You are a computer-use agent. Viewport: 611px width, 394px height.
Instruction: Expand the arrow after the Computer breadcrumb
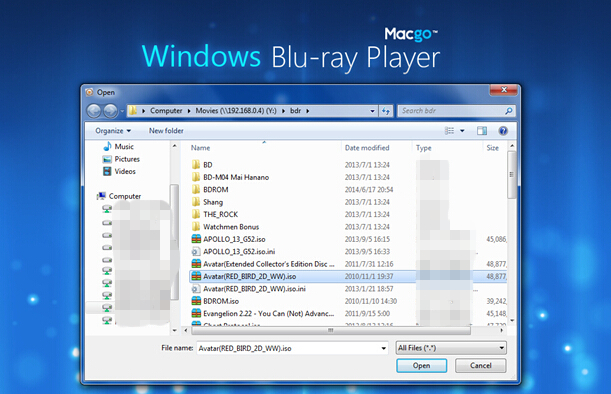coord(189,111)
